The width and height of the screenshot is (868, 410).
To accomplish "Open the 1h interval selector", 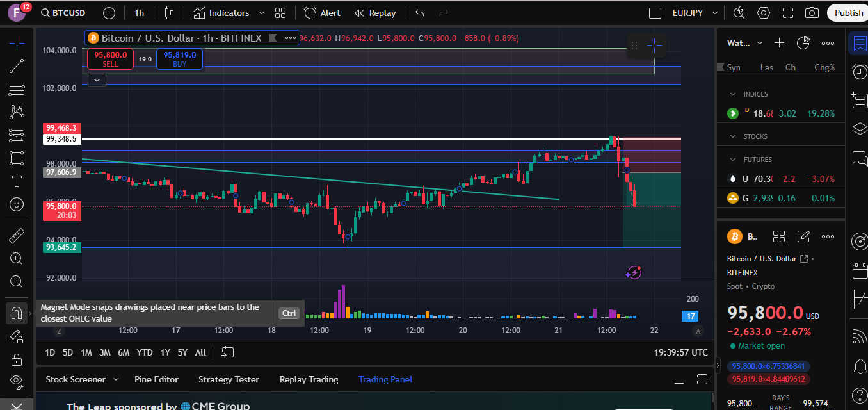I will pos(140,13).
